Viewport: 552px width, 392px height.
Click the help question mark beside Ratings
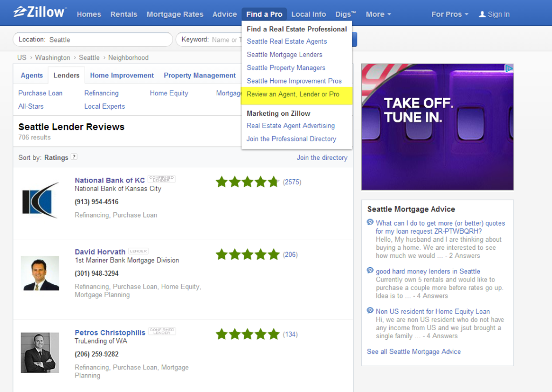point(74,157)
